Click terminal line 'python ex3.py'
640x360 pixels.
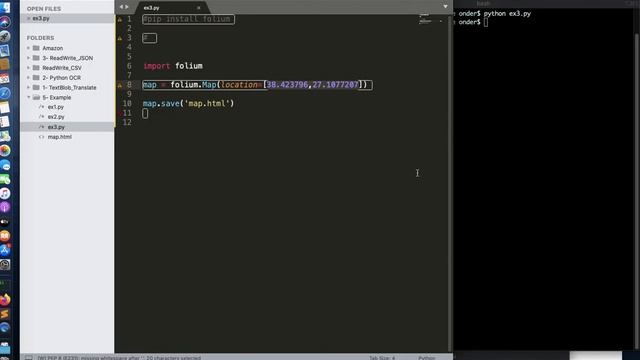pos(507,13)
